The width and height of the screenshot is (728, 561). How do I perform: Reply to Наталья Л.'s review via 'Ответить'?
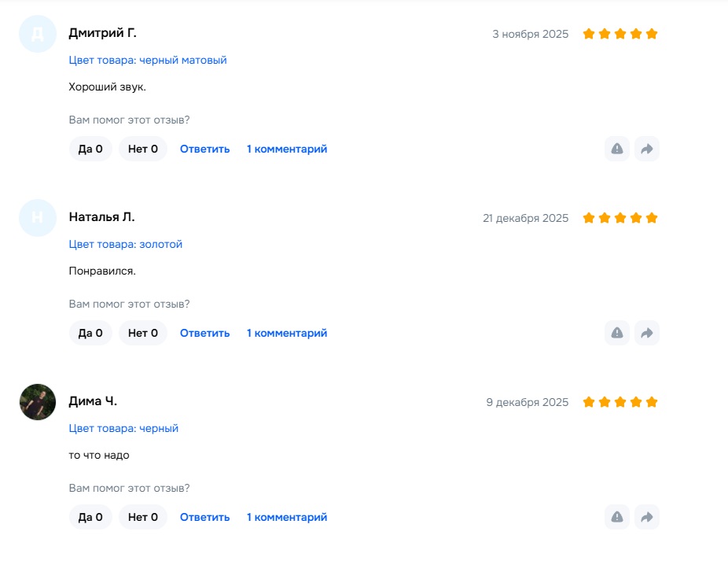click(204, 333)
